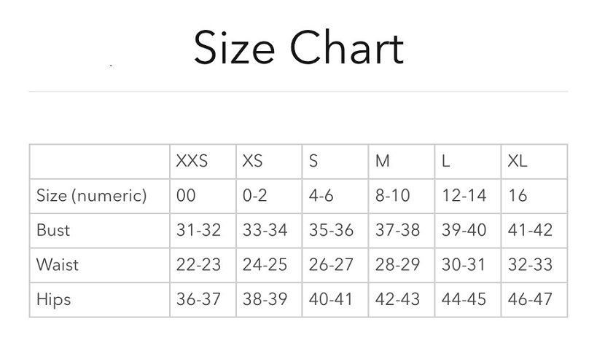Image resolution: width=597 pixels, height=364 pixels.
Task: Select the 36-37 hips cell
Action: point(198,299)
